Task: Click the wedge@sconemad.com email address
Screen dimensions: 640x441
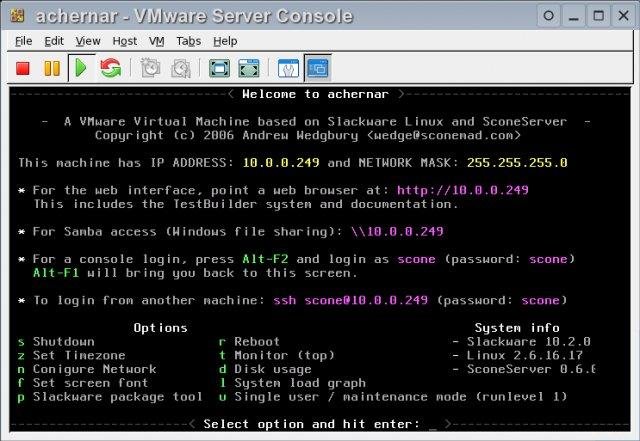Action: pos(444,135)
